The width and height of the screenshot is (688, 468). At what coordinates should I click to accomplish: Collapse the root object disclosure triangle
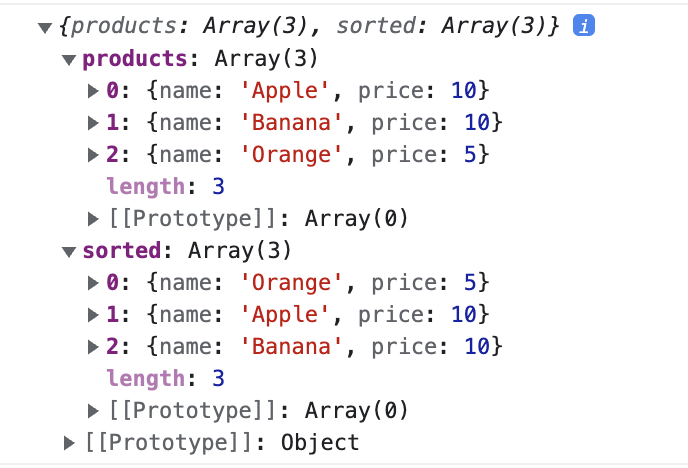coord(45,28)
